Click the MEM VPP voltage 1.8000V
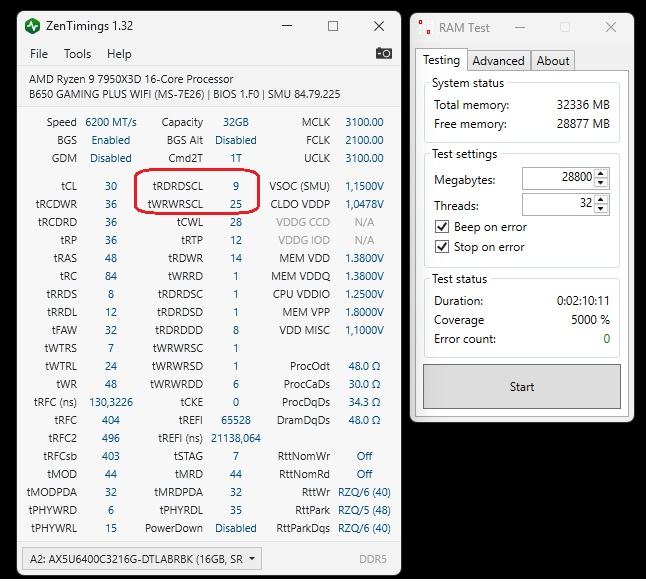Viewport: 646px width, 581px height. pos(364,312)
